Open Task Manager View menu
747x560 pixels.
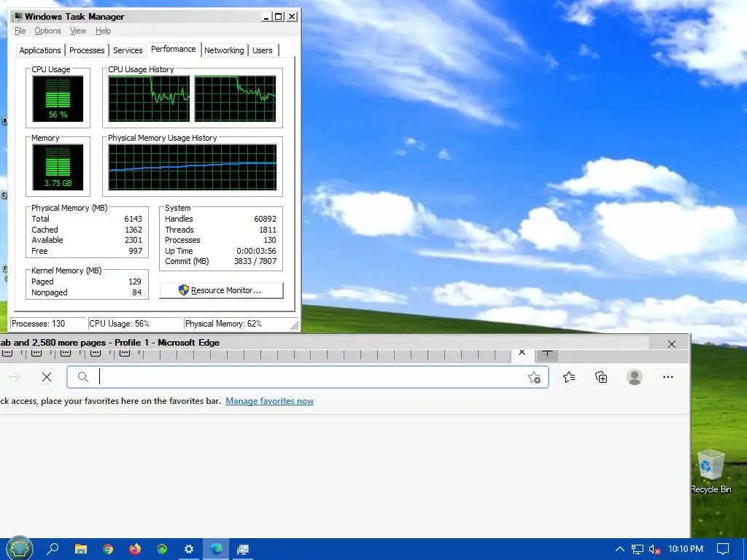click(78, 31)
